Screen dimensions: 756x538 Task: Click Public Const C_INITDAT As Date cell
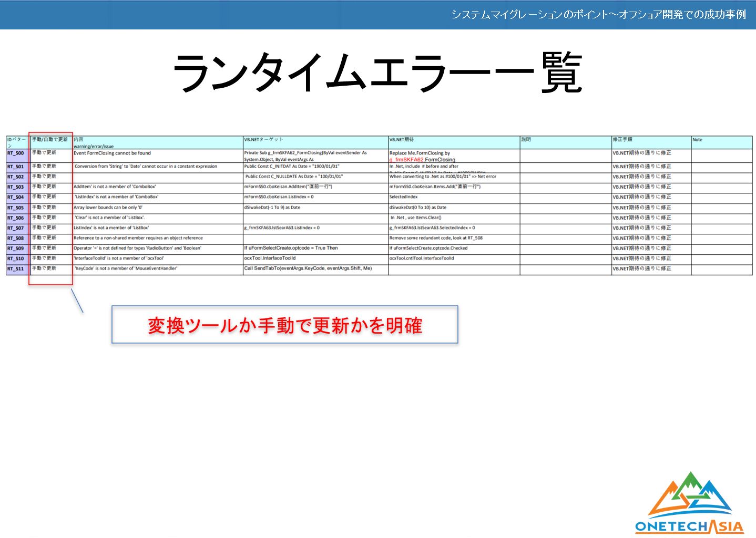tap(315, 167)
